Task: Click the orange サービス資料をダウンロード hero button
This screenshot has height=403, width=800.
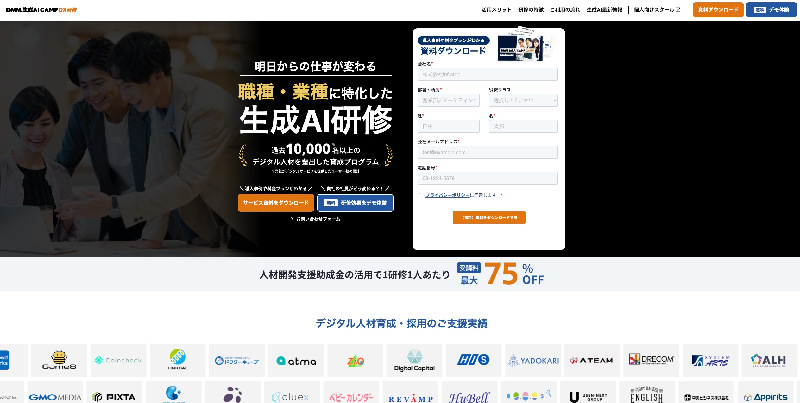Action: click(x=274, y=202)
